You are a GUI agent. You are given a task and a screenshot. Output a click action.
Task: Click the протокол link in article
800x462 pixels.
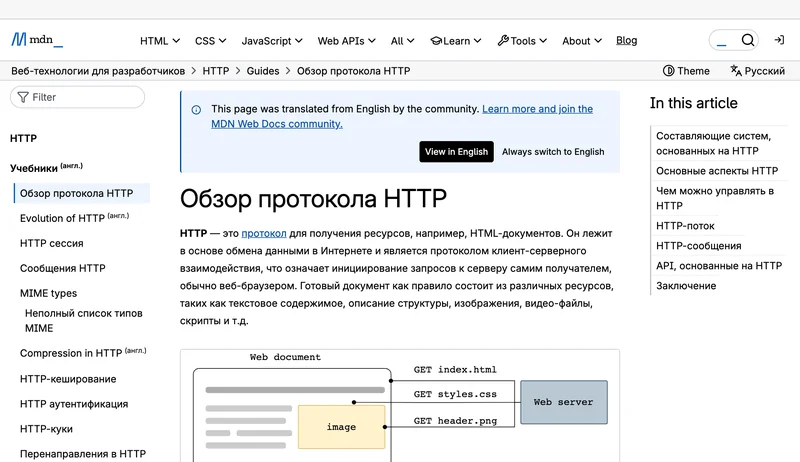tap(264, 233)
